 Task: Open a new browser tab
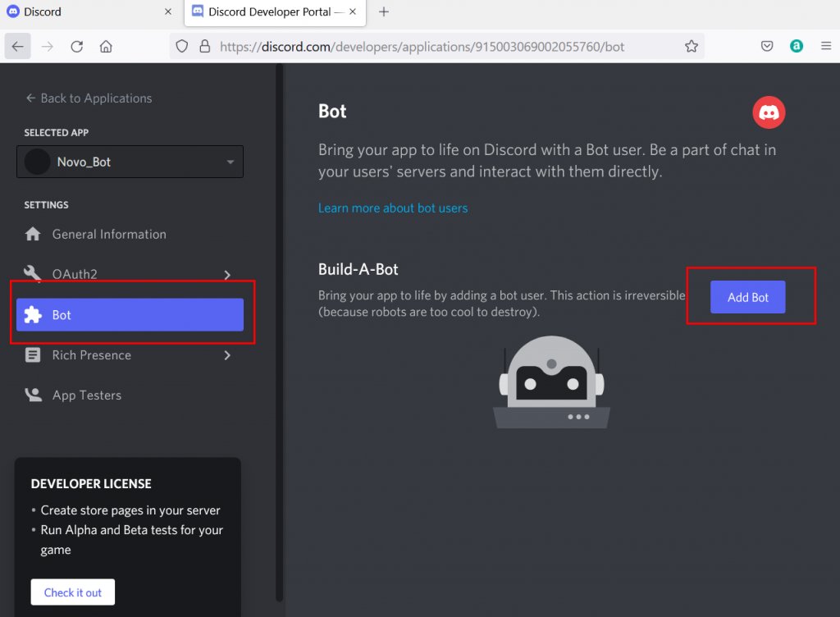[x=384, y=11]
